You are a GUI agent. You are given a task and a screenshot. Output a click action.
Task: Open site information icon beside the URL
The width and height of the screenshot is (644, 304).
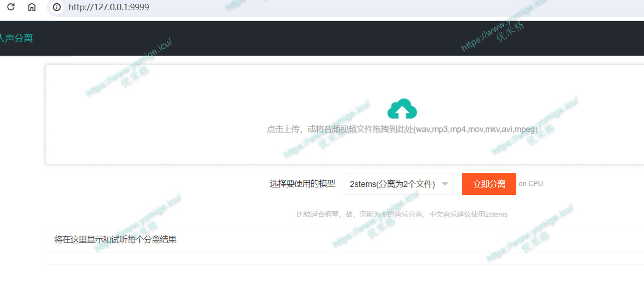57,7
